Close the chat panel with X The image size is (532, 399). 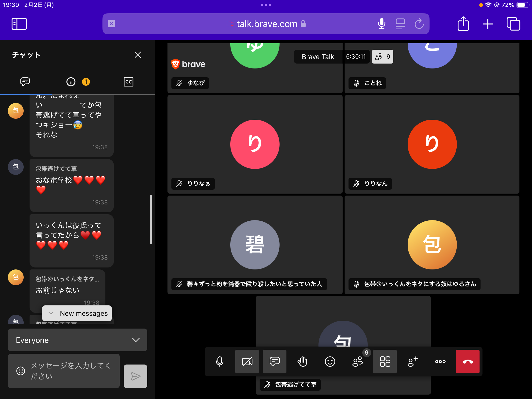coord(138,55)
